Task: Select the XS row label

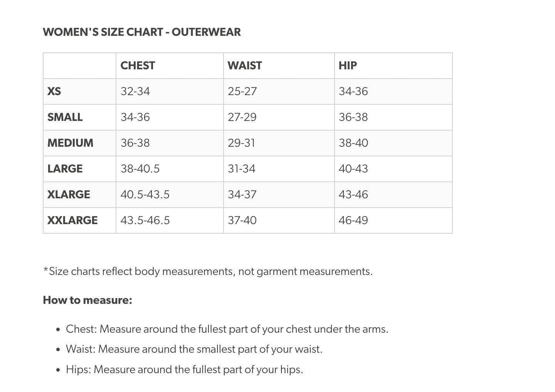Action: (54, 91)
